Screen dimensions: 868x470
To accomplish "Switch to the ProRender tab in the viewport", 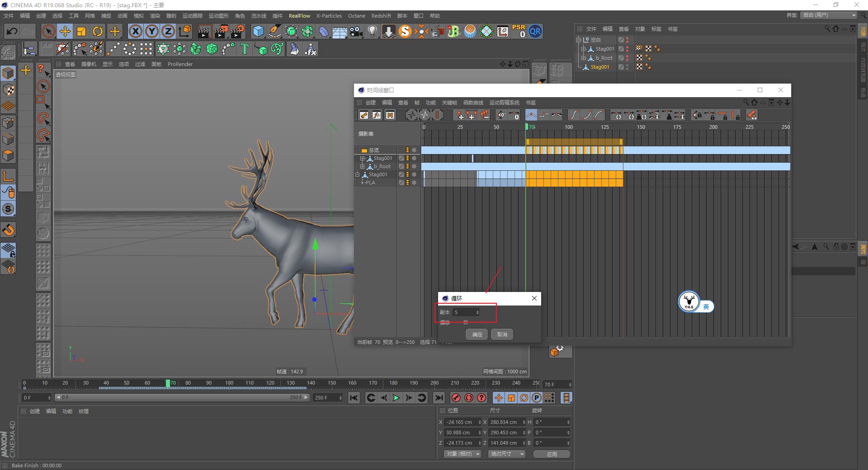I will pyautogui.click(x=179, y=64).
